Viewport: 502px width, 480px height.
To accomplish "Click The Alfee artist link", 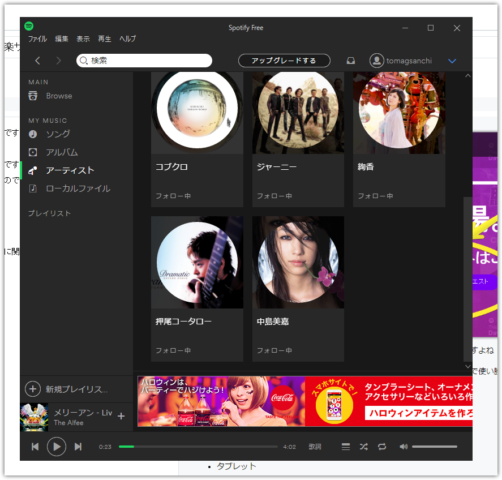I will pos(69,423).
